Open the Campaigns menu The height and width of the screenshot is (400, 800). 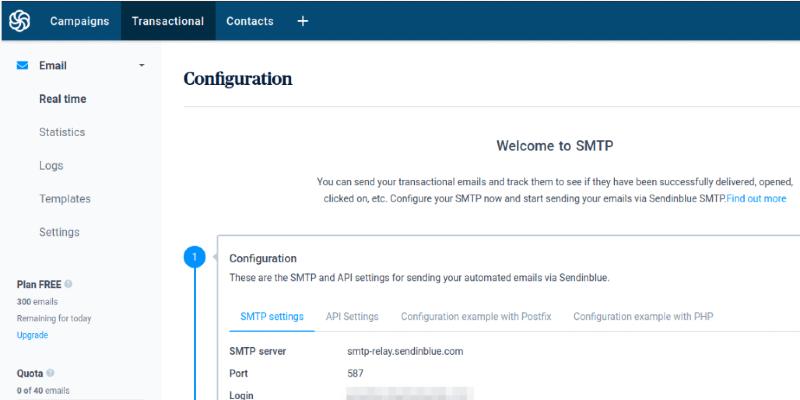(79, 21)
